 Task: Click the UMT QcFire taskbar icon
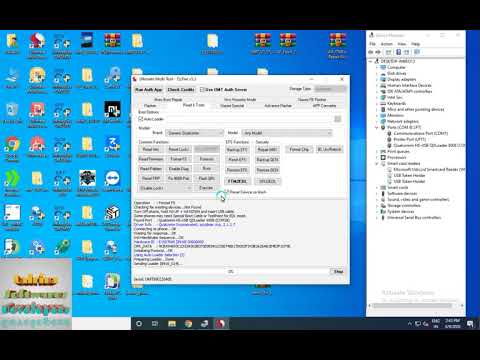pyautogui.click(x=220, y=324)
